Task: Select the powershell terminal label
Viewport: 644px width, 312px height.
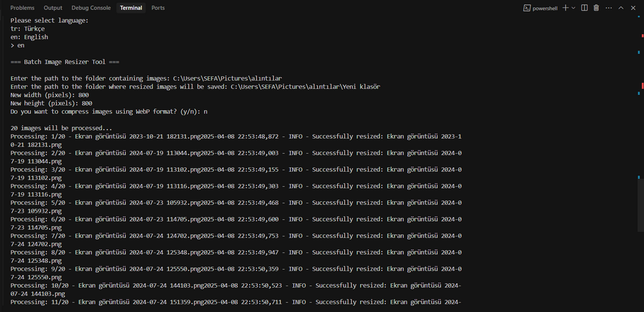Action: pyautogui.click(x=545, y=8)
